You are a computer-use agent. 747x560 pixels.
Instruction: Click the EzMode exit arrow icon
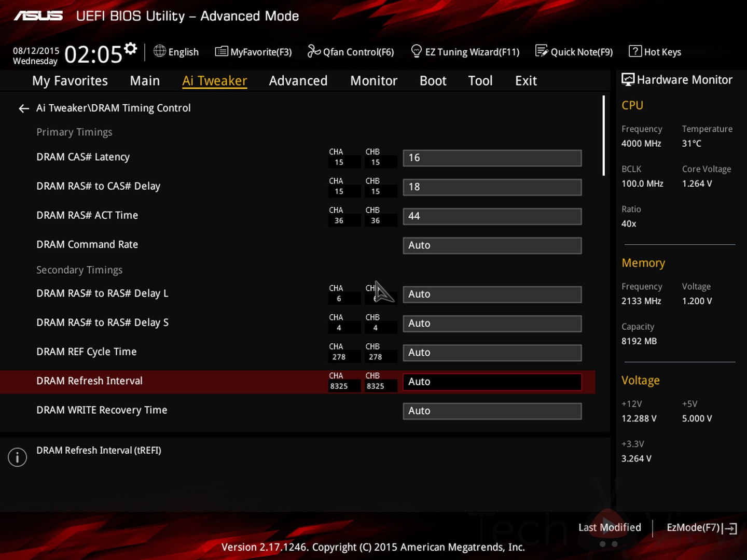click(730, 528)
